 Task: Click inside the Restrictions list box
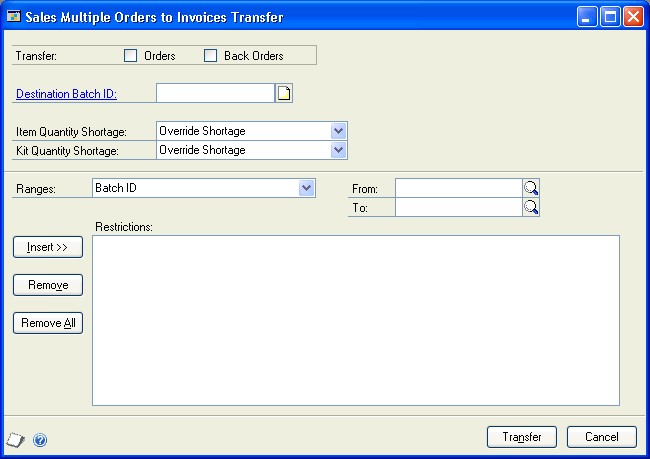point(356,320)
